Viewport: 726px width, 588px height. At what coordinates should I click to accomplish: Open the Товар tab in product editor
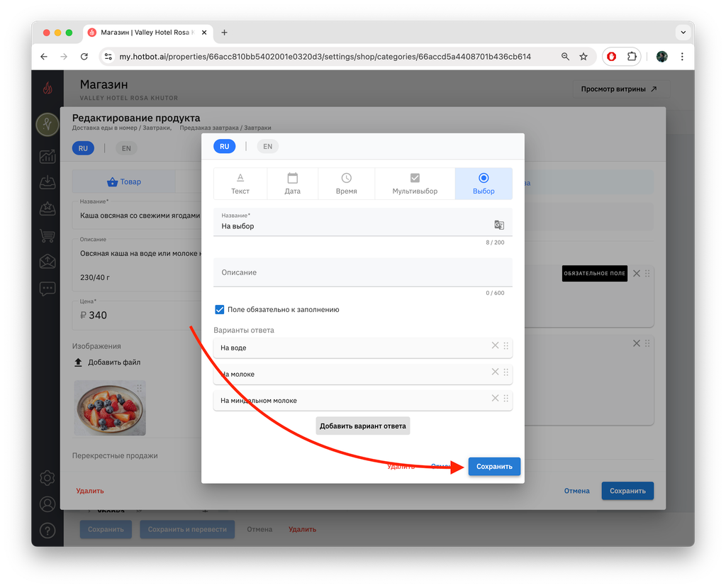124,182
